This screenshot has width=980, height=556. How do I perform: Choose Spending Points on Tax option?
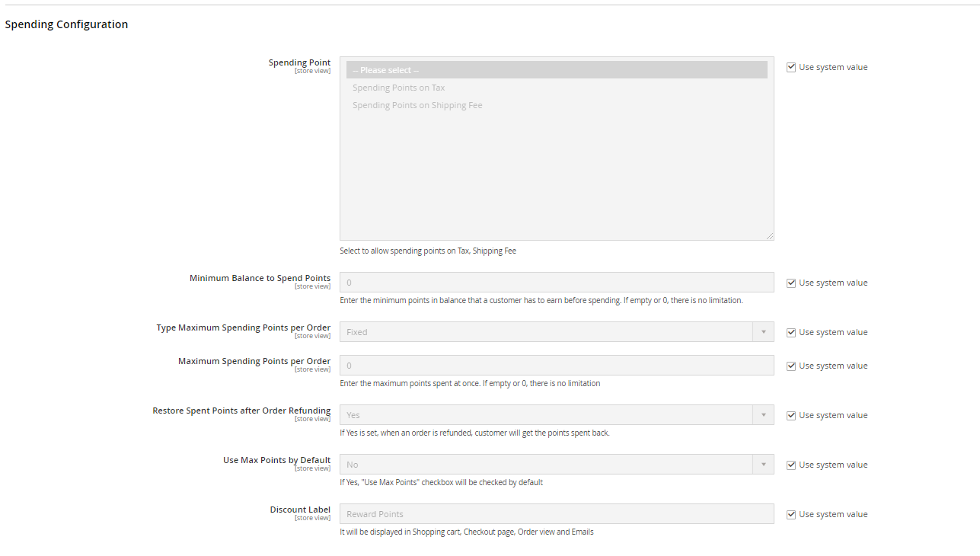(399, 88)
